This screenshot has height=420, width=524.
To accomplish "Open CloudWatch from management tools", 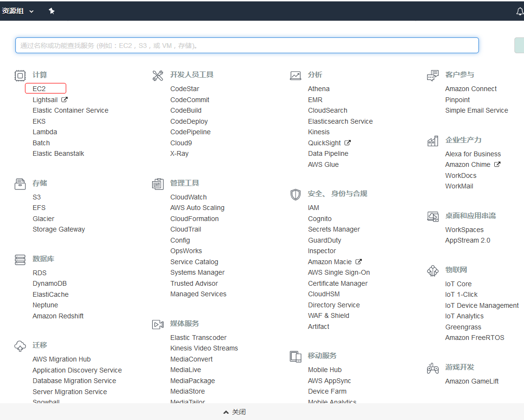I will [x=188, y=197].
